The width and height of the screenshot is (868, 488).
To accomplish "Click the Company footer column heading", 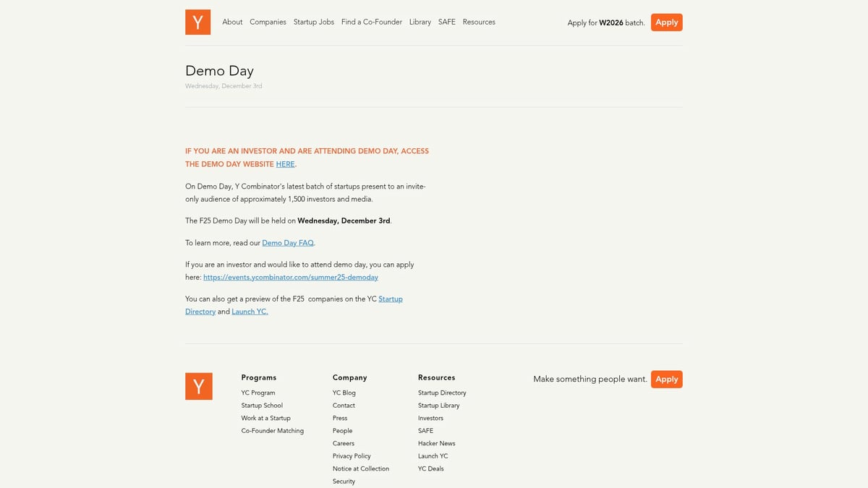I will (350, 377).
